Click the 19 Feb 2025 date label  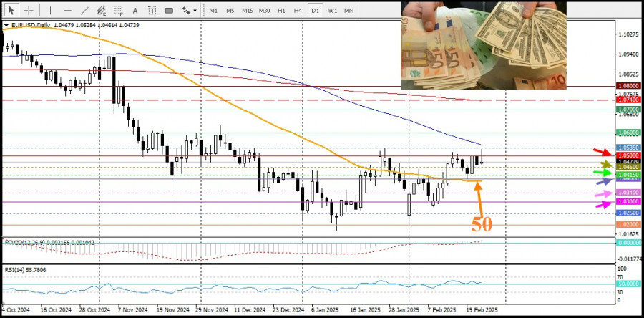482,310
